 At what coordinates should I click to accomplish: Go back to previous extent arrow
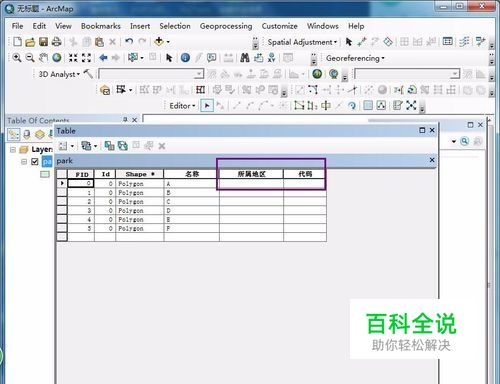pos(103,58)
